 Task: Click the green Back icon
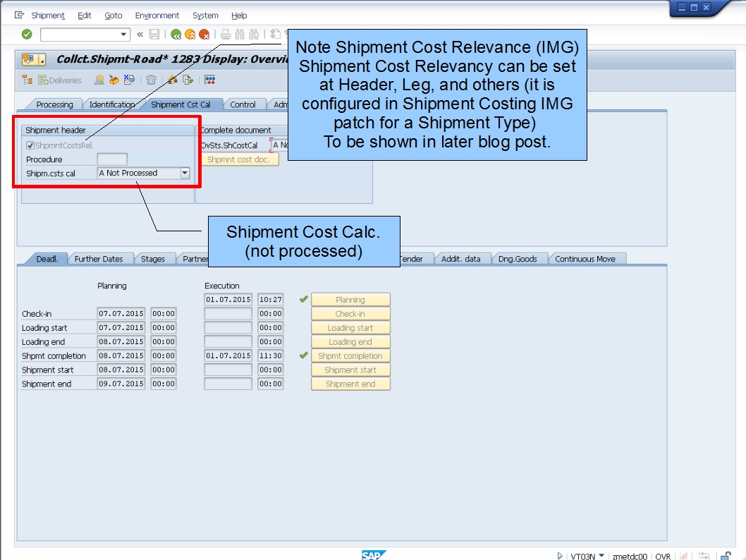point(176,35)
